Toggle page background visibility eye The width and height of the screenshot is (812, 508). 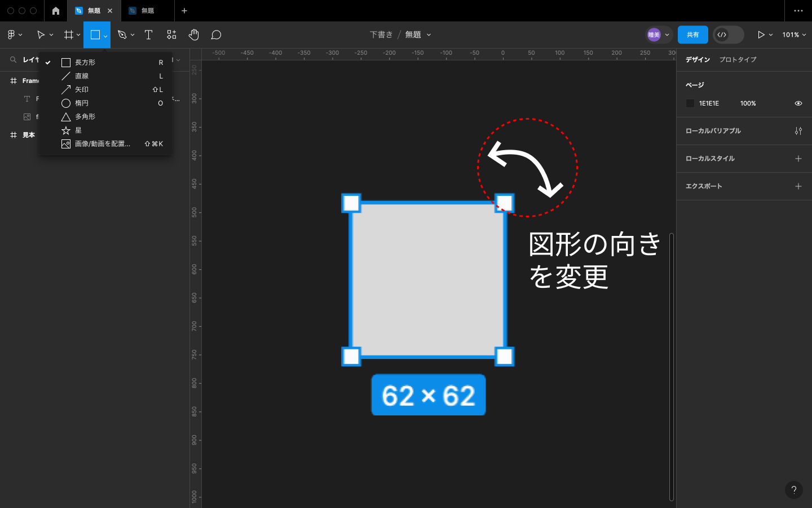coord(798,103)
